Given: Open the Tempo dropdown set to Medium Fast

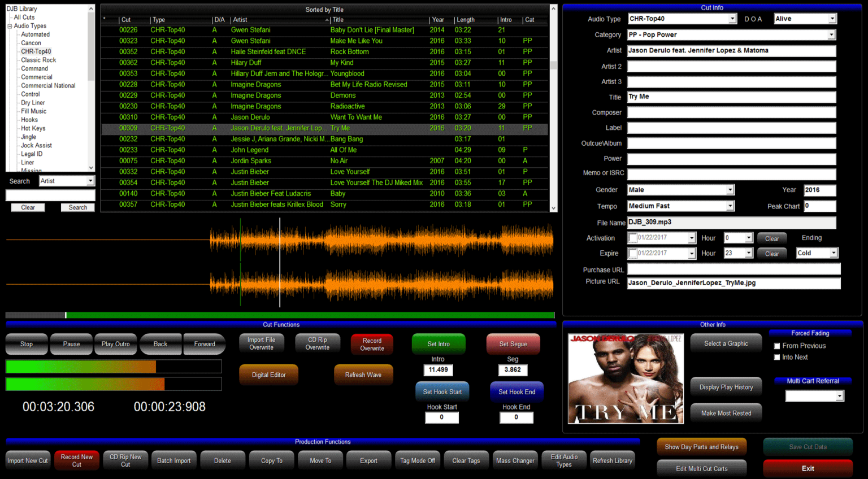Looking at the screenshot, I should 730,206.
